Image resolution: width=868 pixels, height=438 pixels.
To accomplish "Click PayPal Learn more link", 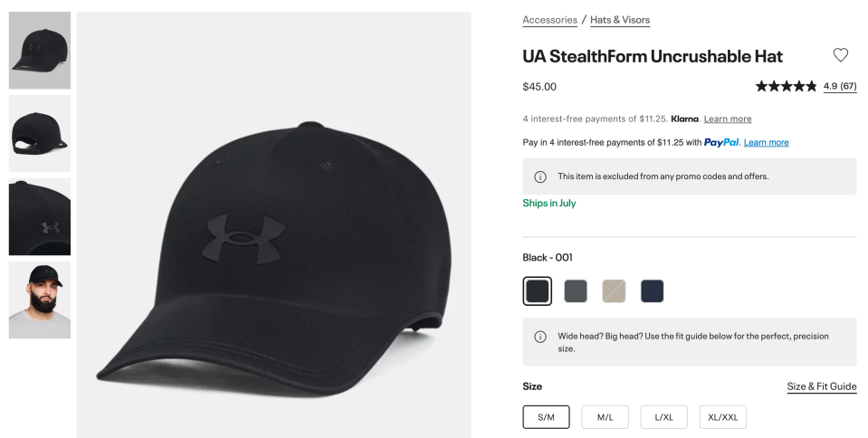I will (x=766, y=142).
